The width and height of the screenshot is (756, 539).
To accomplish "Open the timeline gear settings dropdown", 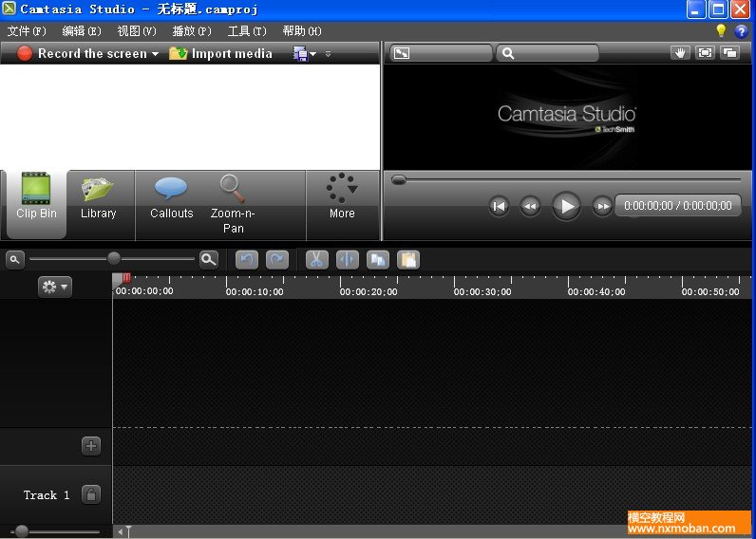I will (x=54, y=287).
